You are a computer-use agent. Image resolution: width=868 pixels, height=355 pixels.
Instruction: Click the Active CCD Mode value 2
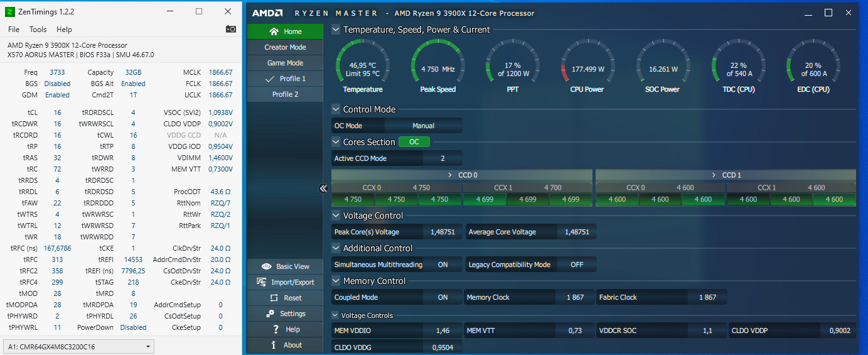[x=442, y=158]
